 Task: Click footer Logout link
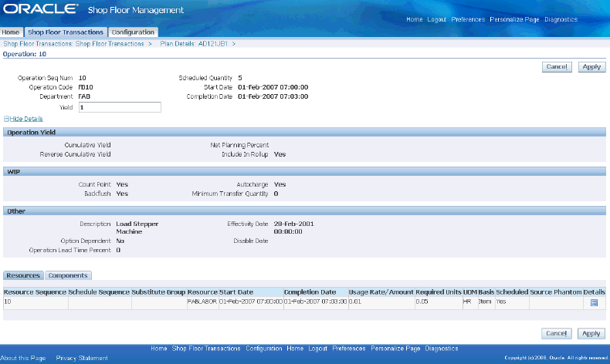point(318,349)
